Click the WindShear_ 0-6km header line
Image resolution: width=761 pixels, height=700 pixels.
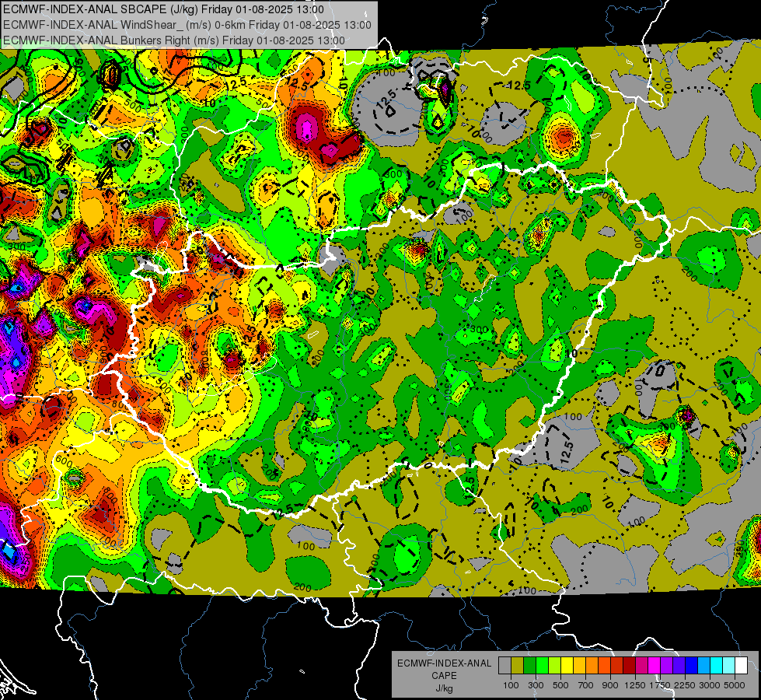(187, 25)
